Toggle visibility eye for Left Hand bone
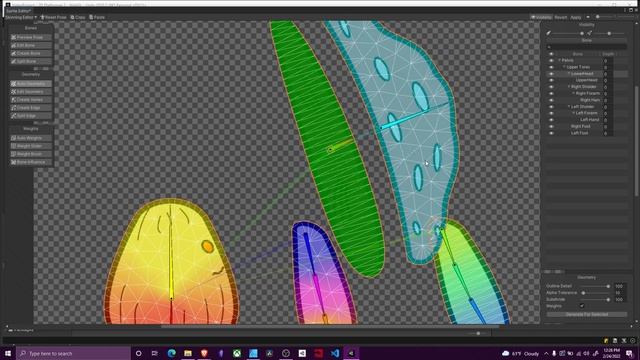This screenshot has height=360, width=640. pos(551,120)
